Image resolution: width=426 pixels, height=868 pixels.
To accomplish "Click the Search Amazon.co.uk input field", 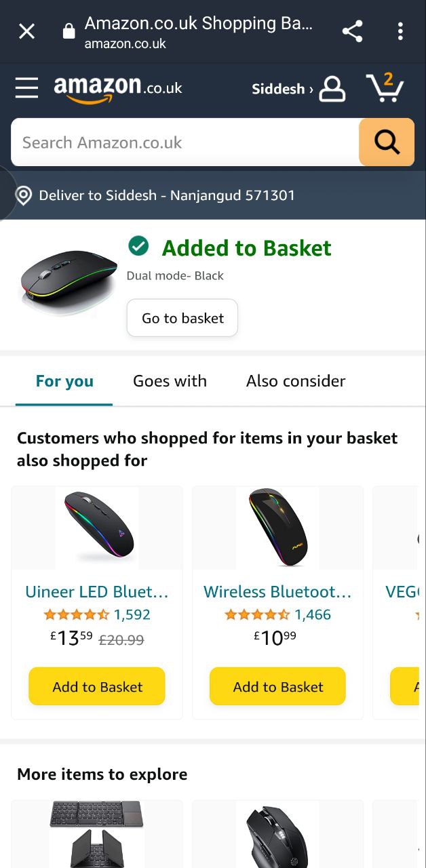I will click(185, 142).
